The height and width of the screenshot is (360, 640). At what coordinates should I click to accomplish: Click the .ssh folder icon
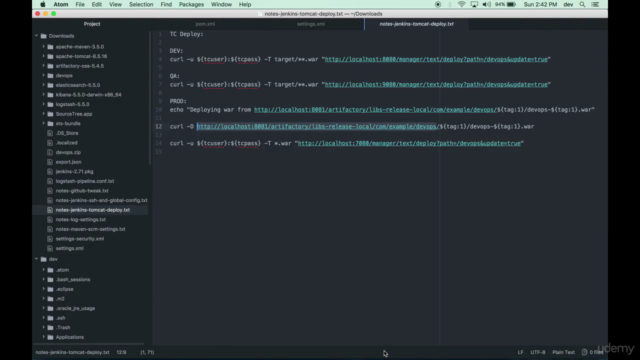pos(50,318)
